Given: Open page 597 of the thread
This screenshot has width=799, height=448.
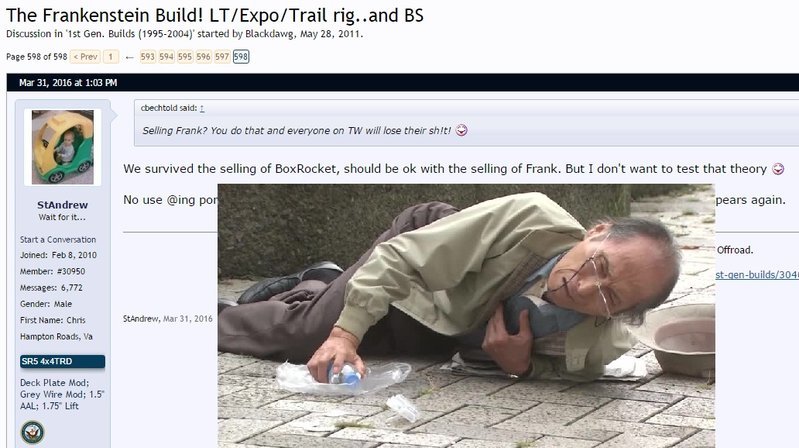Looking at the screenshot, I should [x=222, y=57].
